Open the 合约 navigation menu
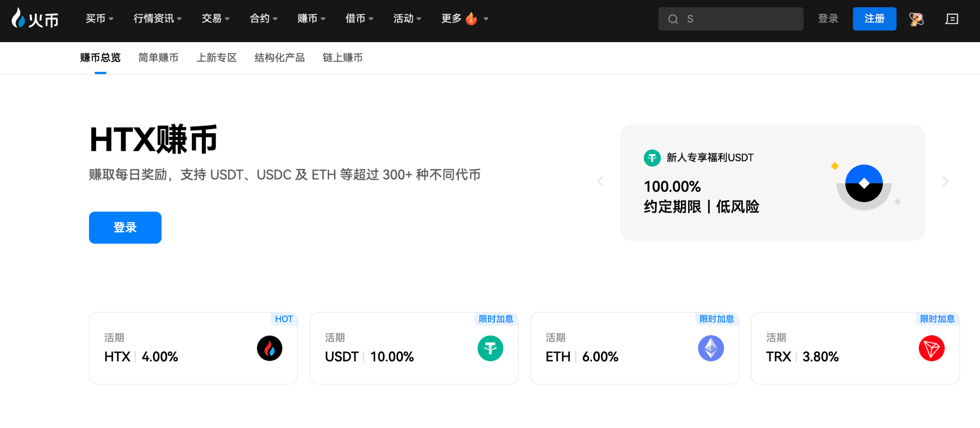 click(263, 19)
